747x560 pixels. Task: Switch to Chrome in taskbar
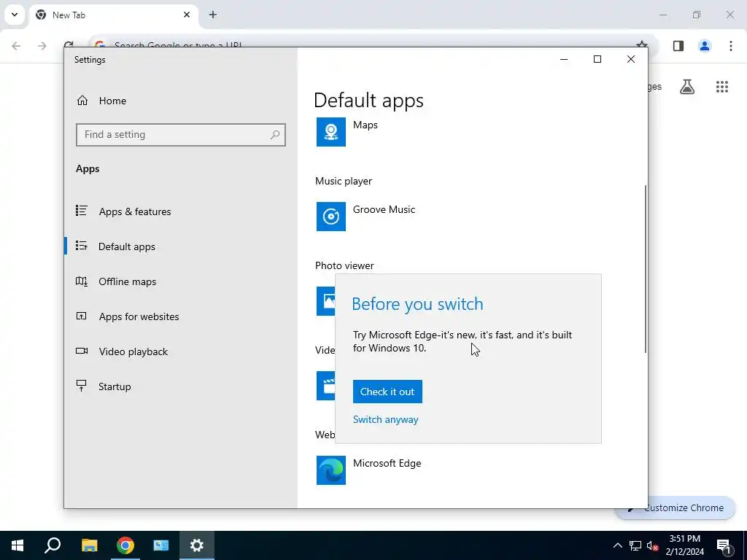(x=125, y=545)
